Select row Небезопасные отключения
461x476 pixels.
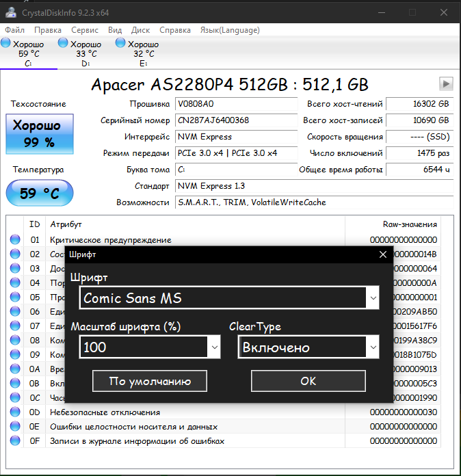pos(224,412)
